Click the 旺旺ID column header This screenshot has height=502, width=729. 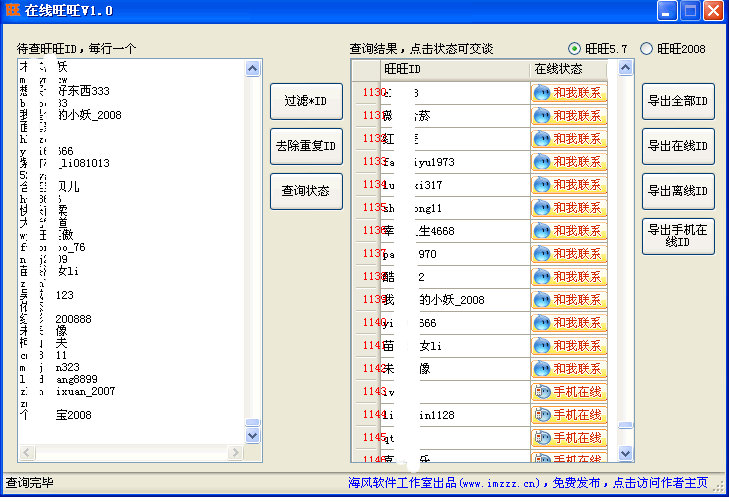[x=455, y=69]
